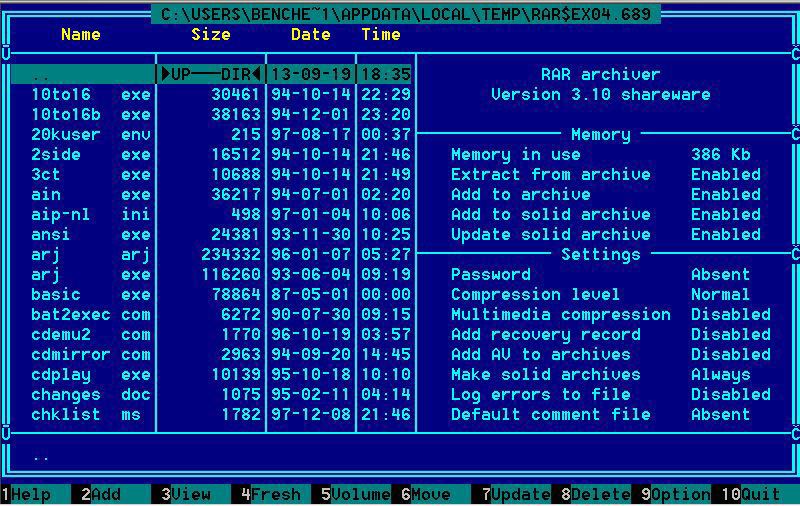Click the Memory section heading
Screen dimensions: 800x506
(601, 134)
